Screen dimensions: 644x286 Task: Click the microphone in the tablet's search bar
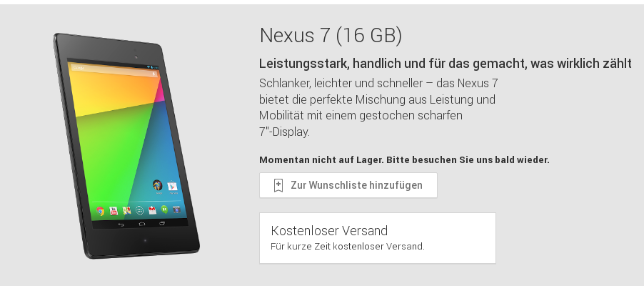tap(154, 74)
